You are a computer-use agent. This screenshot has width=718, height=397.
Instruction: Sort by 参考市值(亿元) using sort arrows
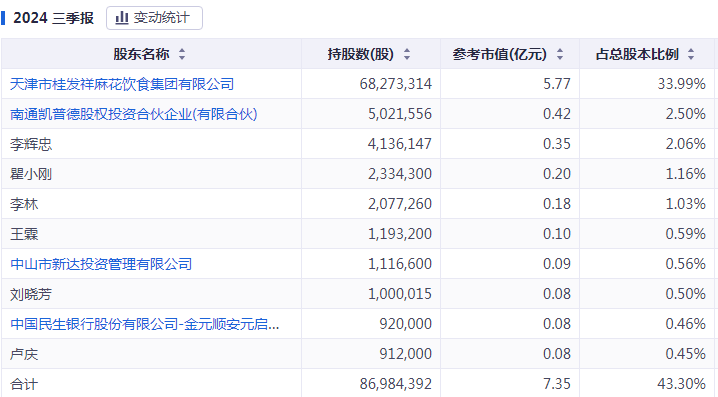tap(560, 54)
